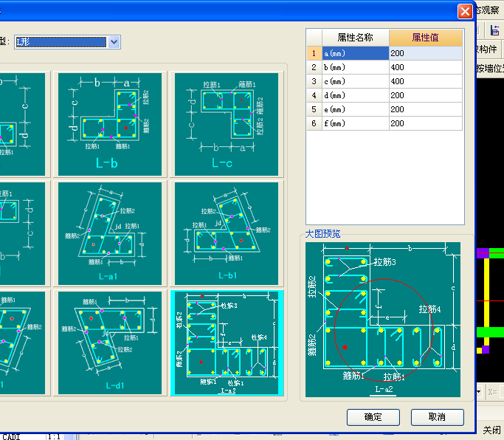Click row number 1 in property table

pos(314,53)
